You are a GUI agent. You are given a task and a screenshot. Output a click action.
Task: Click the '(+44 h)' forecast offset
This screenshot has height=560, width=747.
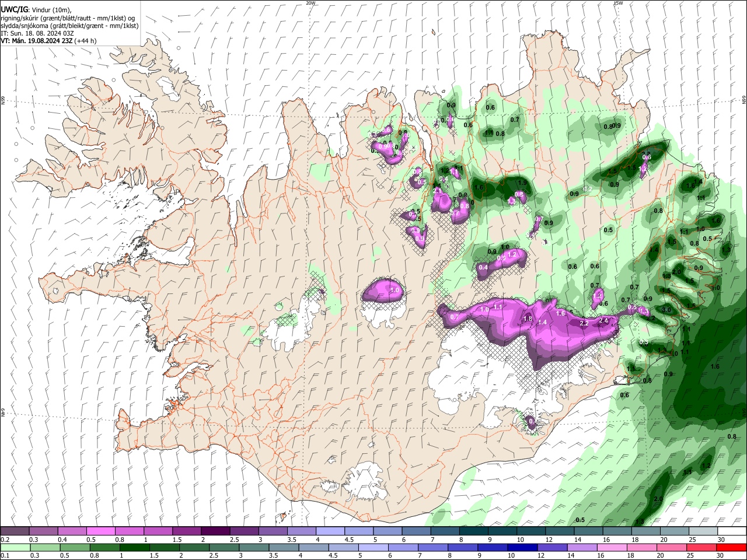click(x=85, y=41)
